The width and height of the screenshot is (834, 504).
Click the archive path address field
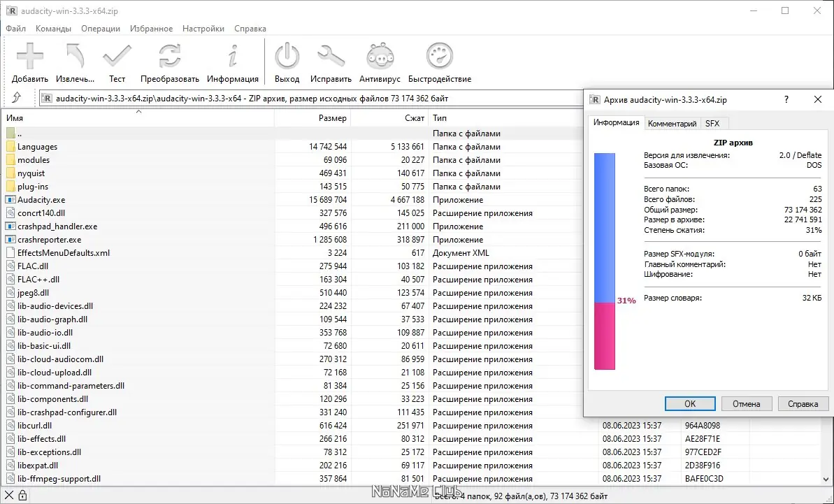(x=311, y=99)
